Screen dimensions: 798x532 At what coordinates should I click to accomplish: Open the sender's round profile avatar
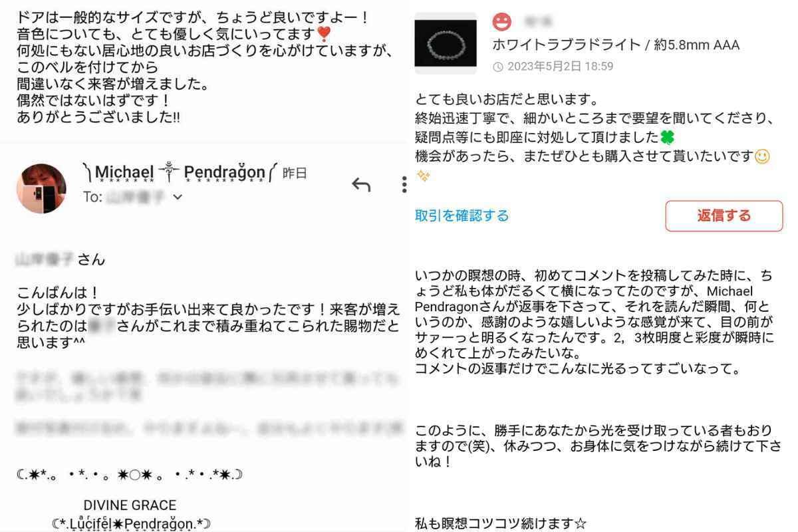pyautogui.click(x=41, y=188)
